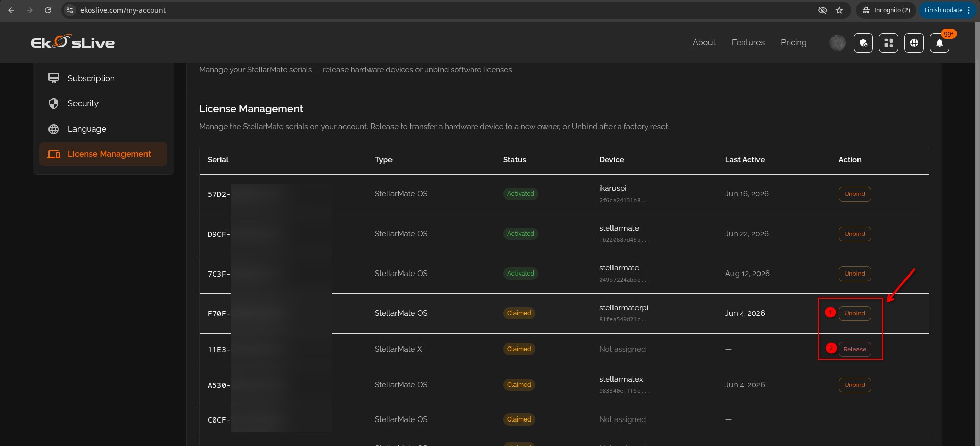This screenshot has width=980, height=446.
Task: Open the notifications bell icon
Action: (x=940, y=43)
